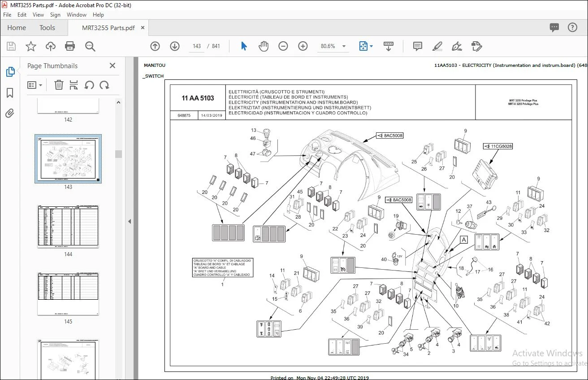
Task: Bookmark file with the star icon
Action: (x=30, y=46)
